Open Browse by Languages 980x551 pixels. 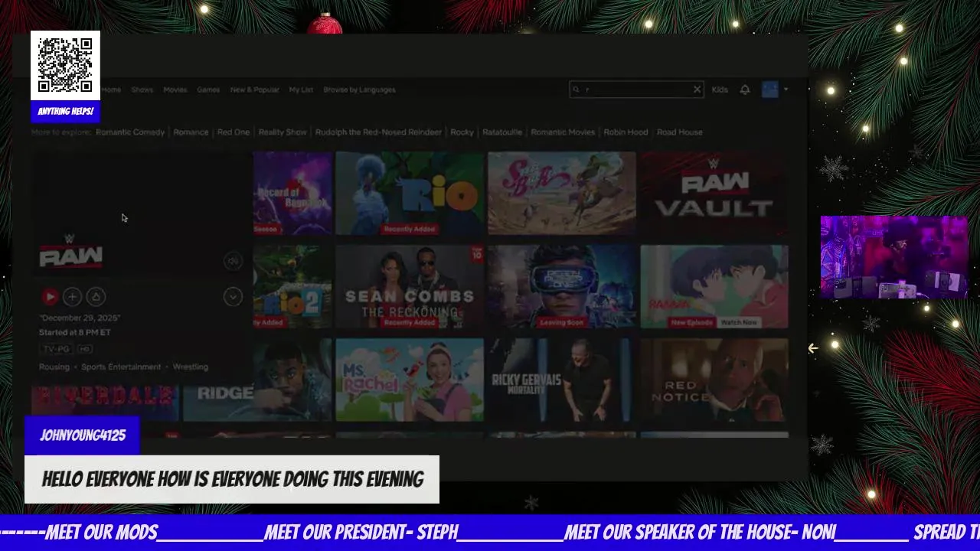[x=359, y=90]
